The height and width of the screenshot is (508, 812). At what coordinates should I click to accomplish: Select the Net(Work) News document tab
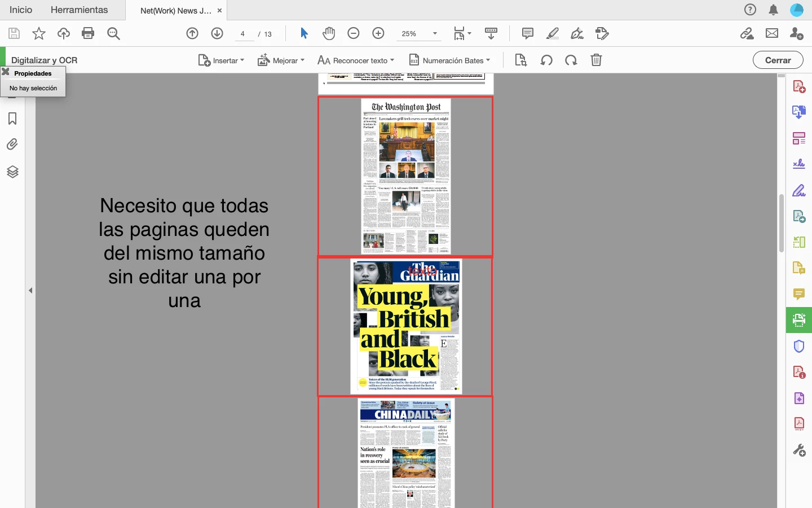click(x=176, y=10)
